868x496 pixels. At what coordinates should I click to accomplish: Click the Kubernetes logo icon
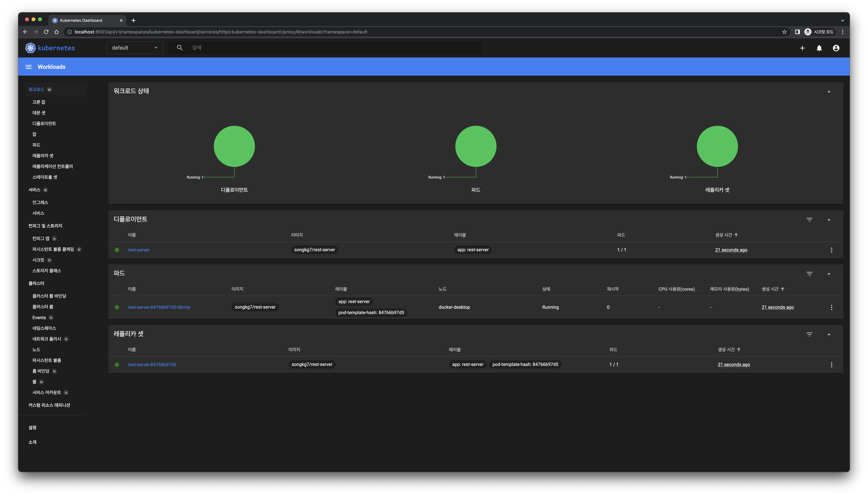click(x=30, y=48)
